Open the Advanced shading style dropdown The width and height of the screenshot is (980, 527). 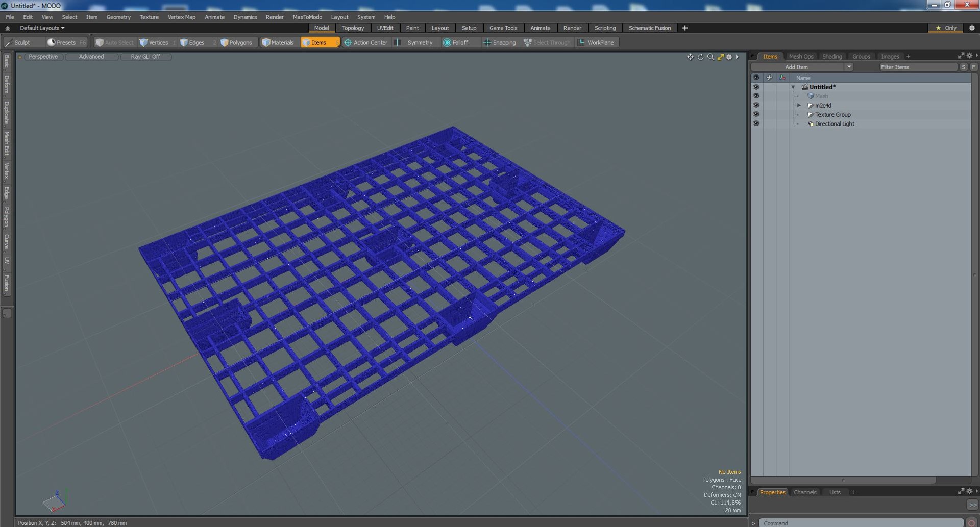(x=91, y=57)
